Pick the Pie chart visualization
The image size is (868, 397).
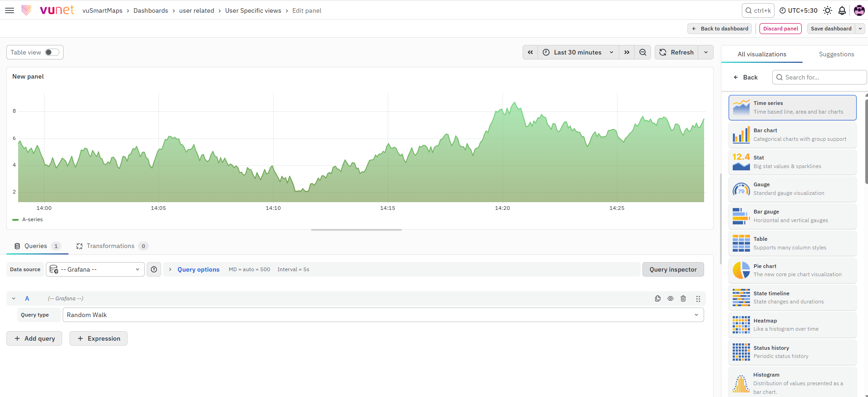tap(792, 271)
